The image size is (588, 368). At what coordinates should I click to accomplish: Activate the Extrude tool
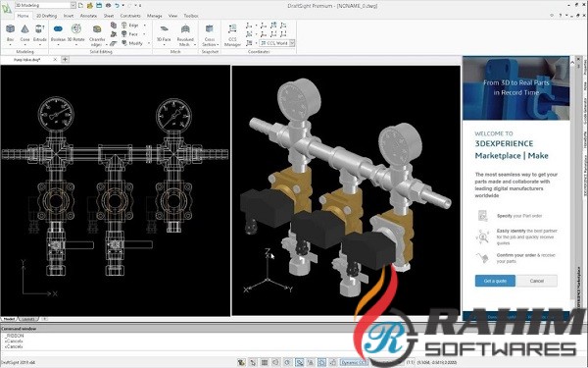40,32
